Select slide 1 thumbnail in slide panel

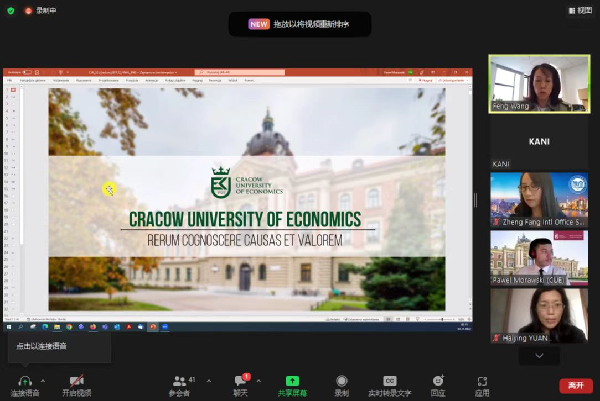[13, 90]
